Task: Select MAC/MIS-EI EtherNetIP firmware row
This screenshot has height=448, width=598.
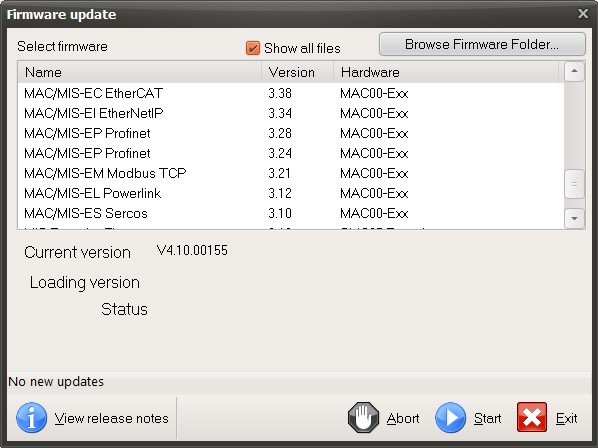Action: point(291,113)
